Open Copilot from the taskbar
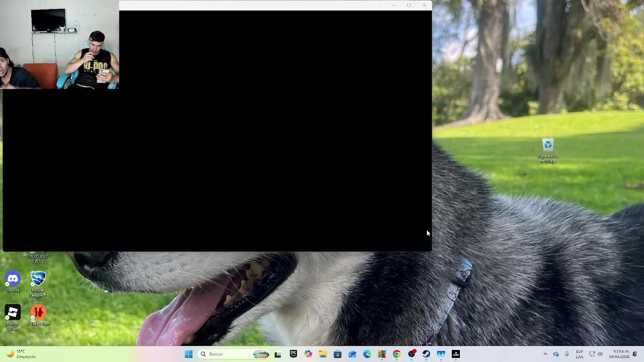644x362 pixels. point(308,354)
